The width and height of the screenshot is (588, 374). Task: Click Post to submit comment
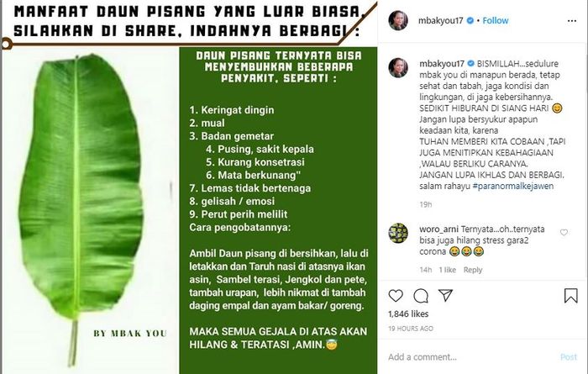(x=569, y=357)
